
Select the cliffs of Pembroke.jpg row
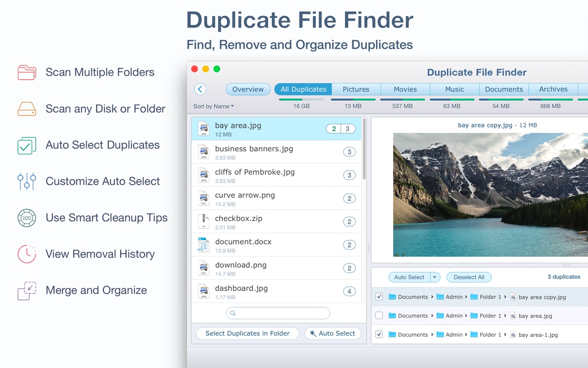point(276,175)
